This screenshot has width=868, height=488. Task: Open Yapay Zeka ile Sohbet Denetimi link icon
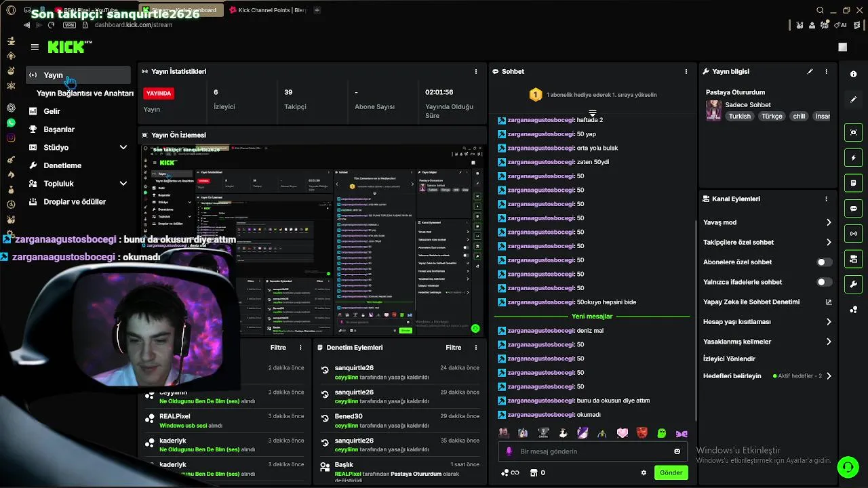pos(828,302)
